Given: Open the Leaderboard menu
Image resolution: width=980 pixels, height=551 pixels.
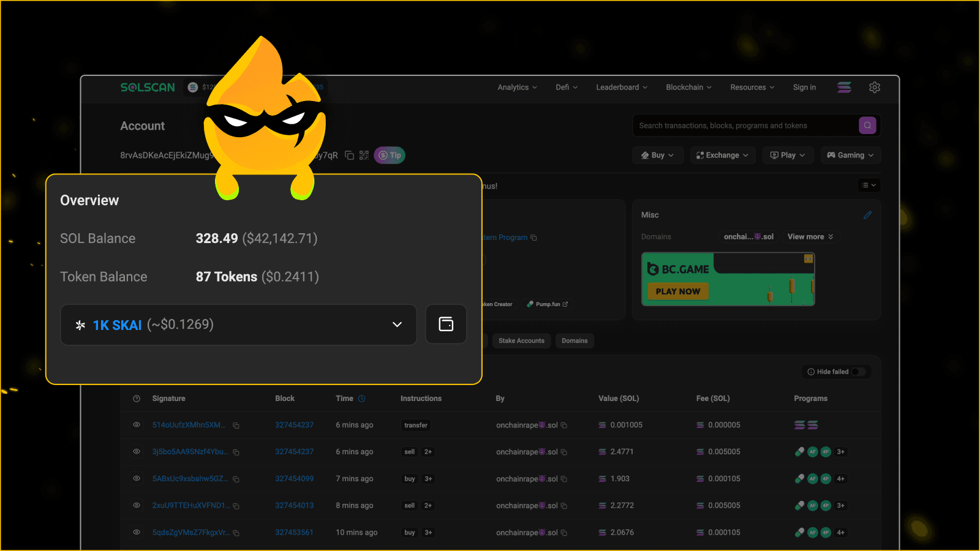Looking at the screenshot, I should [x=622, y=88].
